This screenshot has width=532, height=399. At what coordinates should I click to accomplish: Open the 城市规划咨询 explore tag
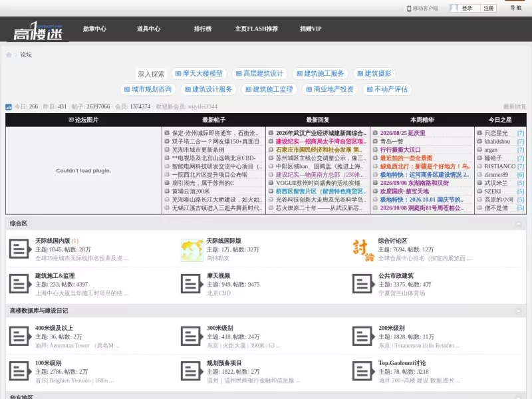coord(148,89)
